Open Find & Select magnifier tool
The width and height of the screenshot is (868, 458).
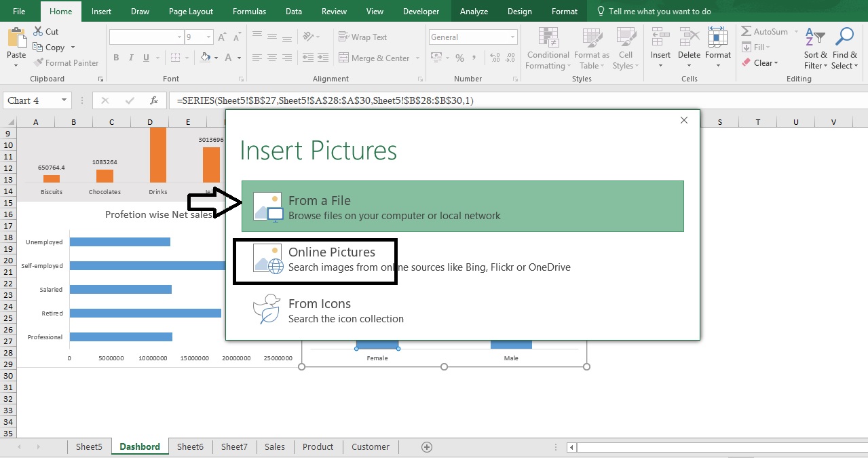[845, 48]
